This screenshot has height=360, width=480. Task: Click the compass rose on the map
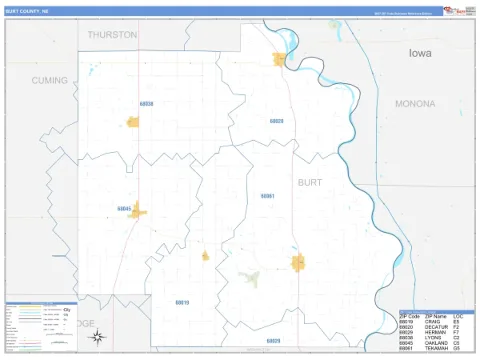pyautogui.click(x=97, y=337)
